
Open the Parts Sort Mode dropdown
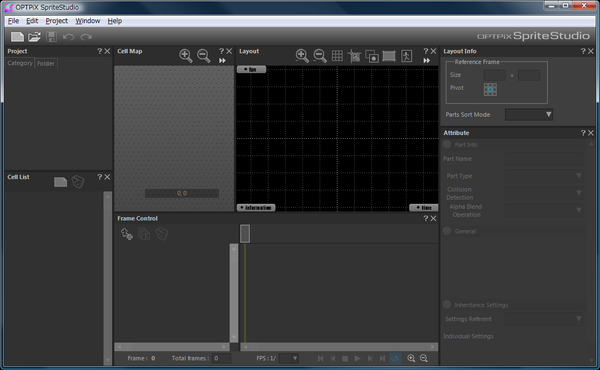pyautogui.click(x=529, y=114)
